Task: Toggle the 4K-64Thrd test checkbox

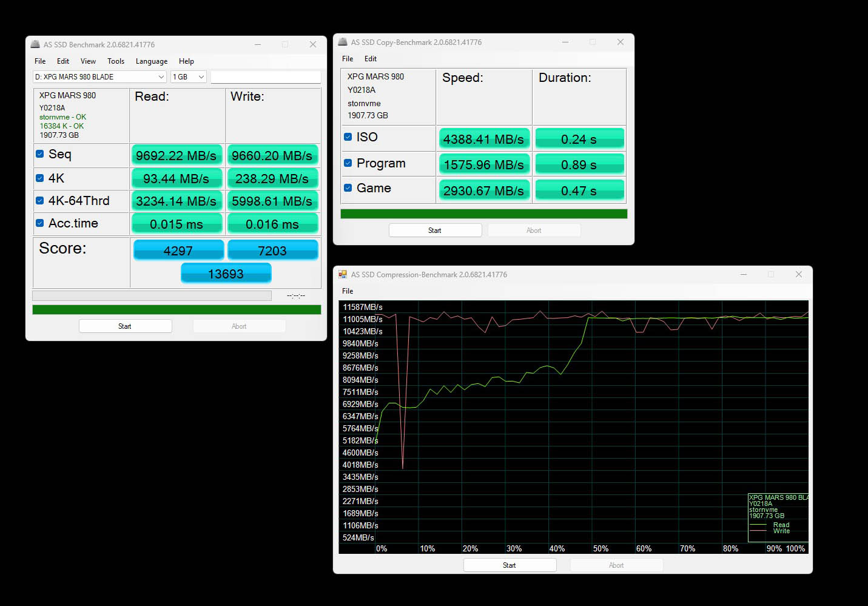Action: point(39,201)
